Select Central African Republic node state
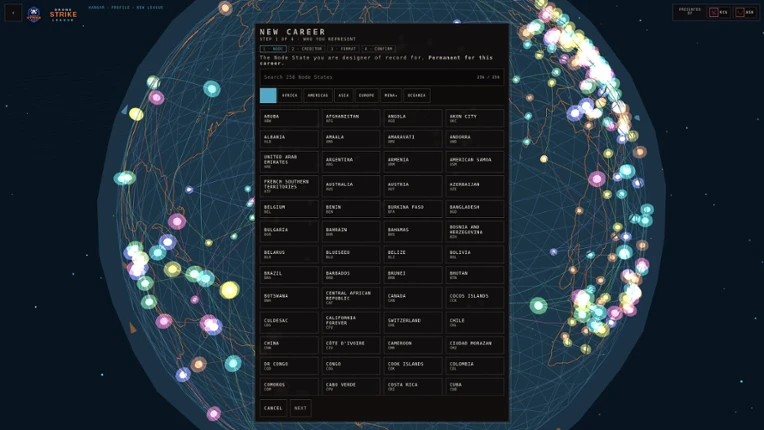 (351, 298)
